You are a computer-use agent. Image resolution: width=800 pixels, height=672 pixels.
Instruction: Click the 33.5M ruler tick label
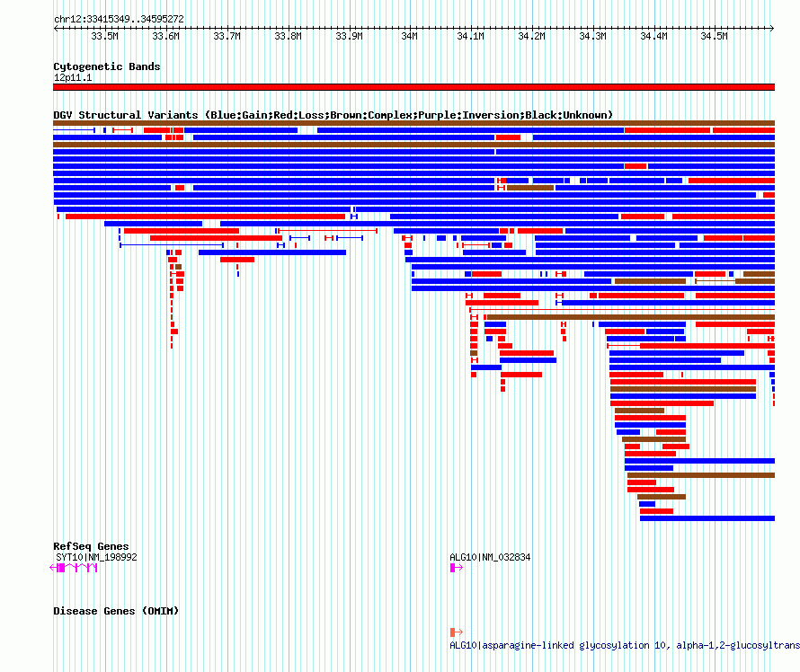coord(104,36)
